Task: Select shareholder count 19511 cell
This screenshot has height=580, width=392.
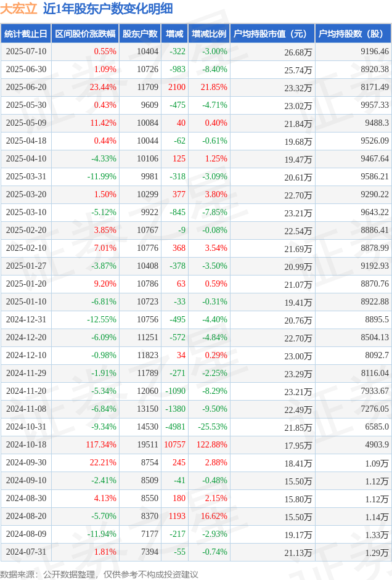Action: click(x=147, y=444)
